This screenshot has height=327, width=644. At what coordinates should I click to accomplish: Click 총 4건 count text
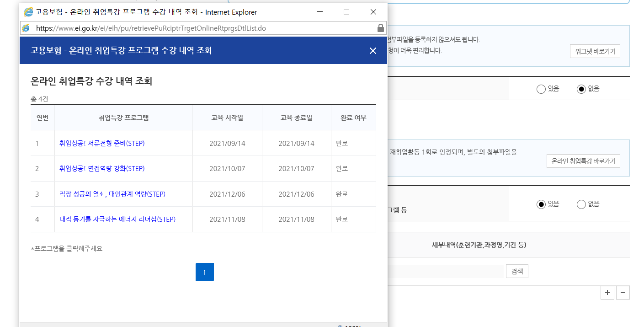[39, 99]
